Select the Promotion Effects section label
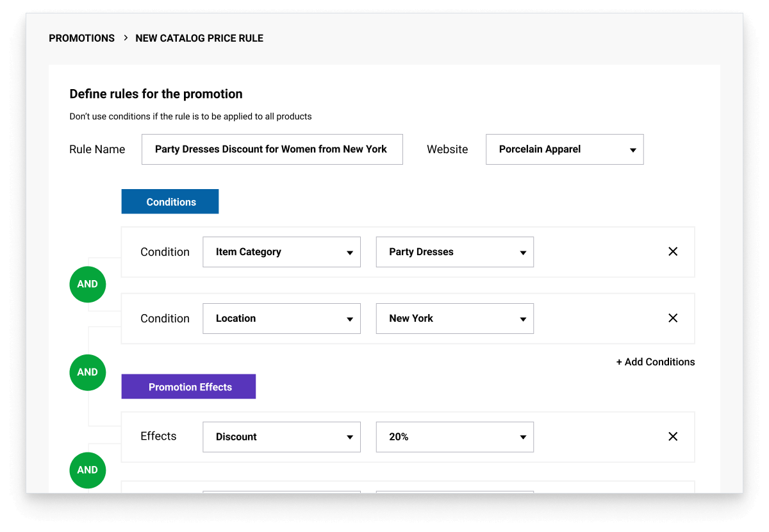Image resolution: width=769 pixels, height=532 pixels. tap(189, 387)
